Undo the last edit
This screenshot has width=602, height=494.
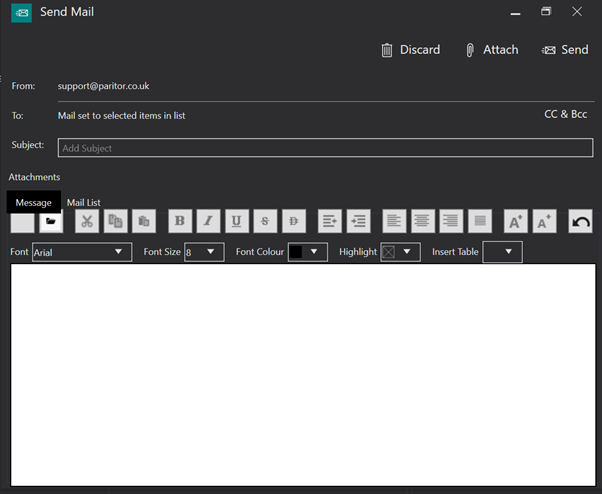(580, 221)
